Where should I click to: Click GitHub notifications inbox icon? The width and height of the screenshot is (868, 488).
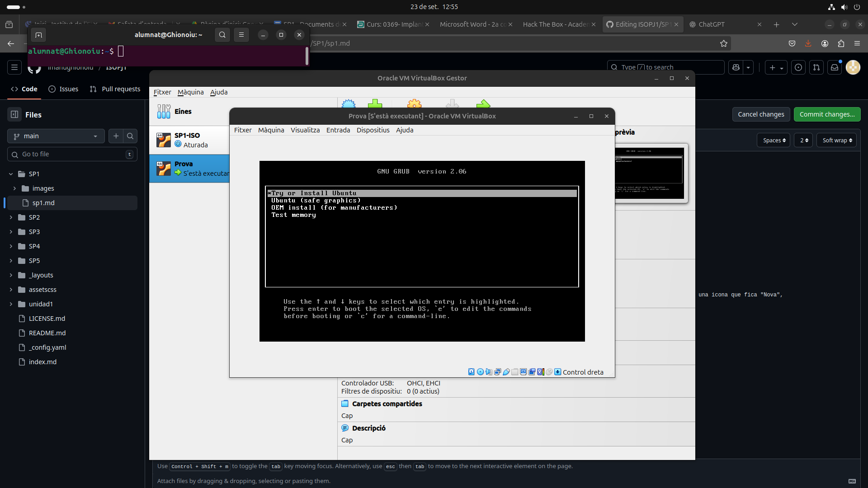coord(835,67)
